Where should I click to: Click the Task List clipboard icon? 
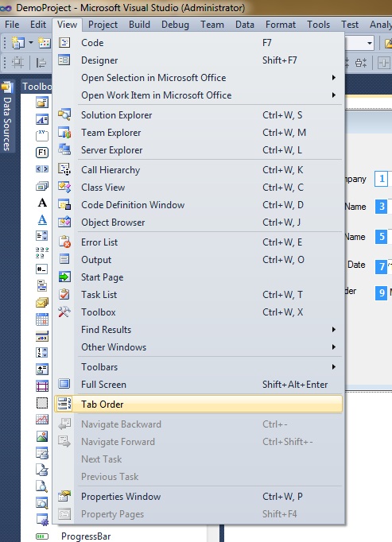coord(64,295)
